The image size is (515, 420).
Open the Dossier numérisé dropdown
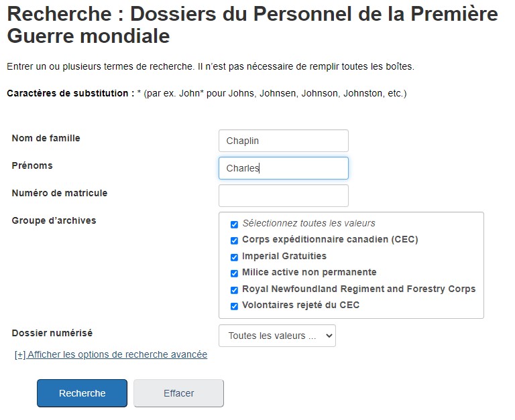point(277,336)
